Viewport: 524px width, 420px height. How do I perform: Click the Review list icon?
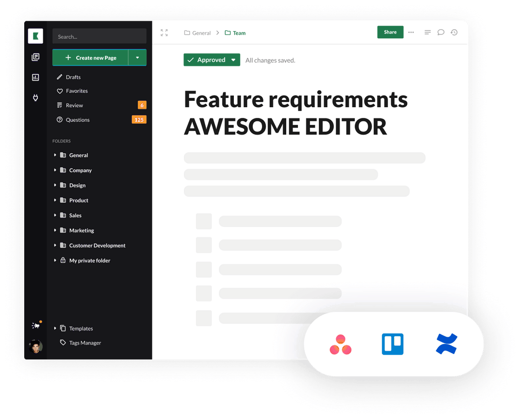(x=60, y=105)
